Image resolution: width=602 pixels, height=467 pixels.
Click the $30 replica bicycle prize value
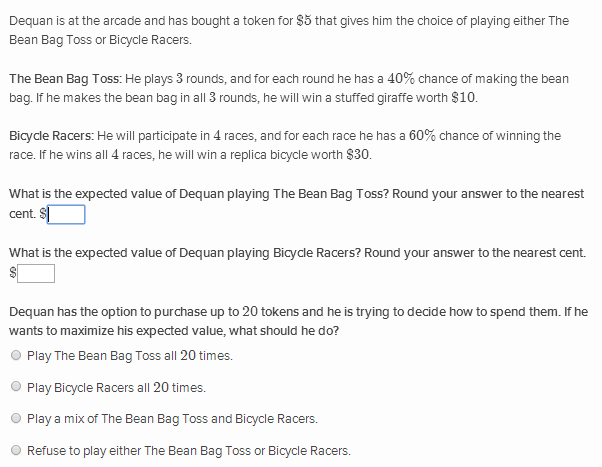tap(358, 155)
